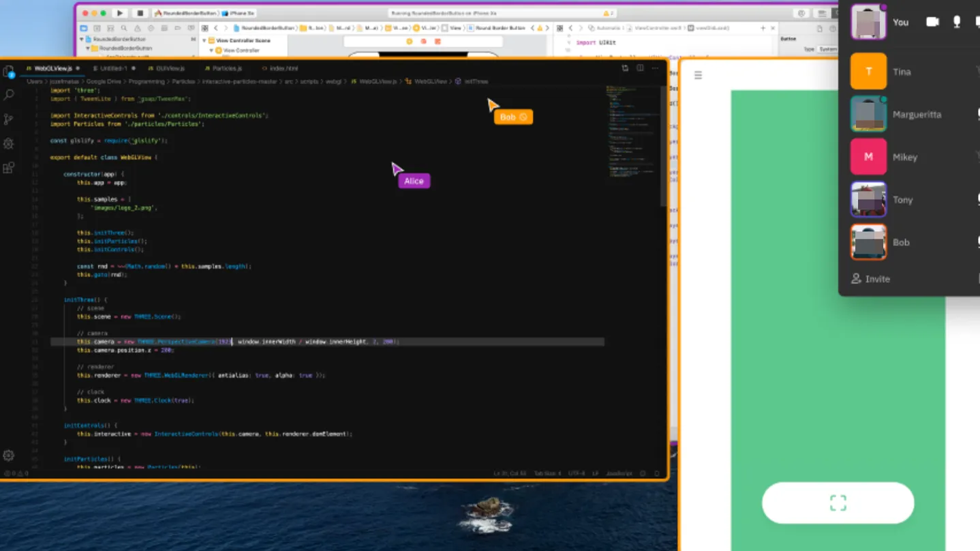Toggle your microphone next to You
The height and width of the screenshot is (551, 980).
tap(957, 22)
